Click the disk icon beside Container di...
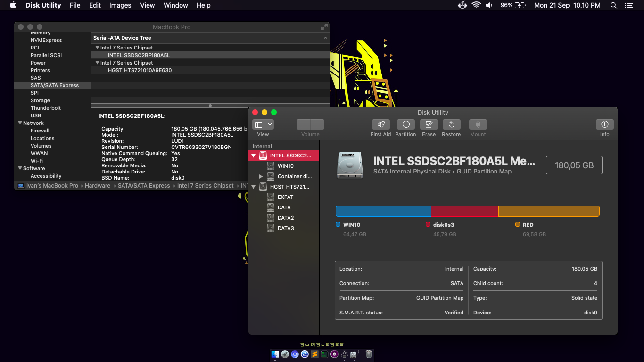644x362 pixels. pos(271,176)
